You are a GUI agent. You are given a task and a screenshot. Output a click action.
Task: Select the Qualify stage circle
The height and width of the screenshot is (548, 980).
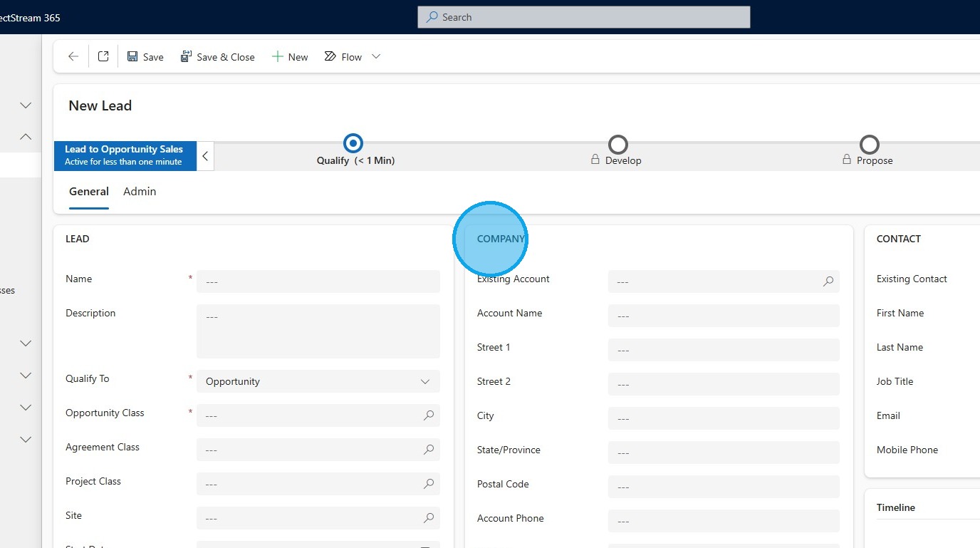353,144
